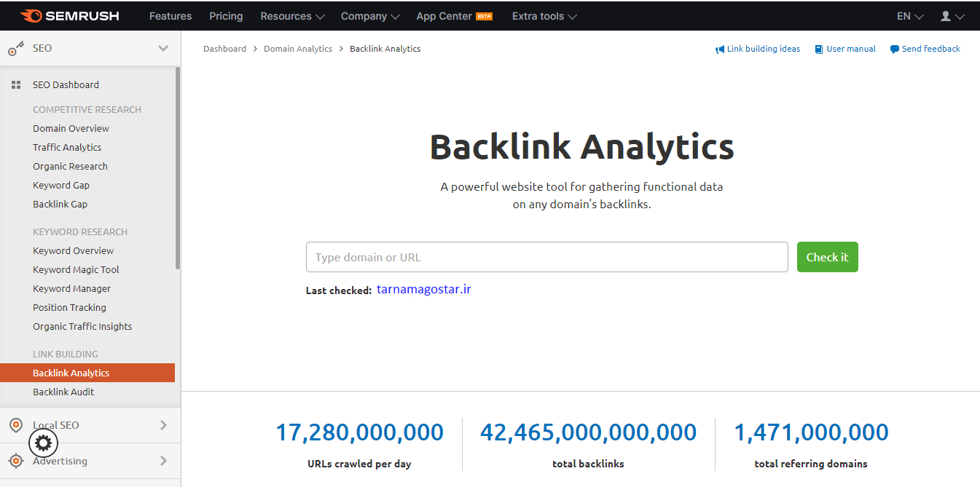This screenshot has height=487, width=980.
Task: Select Position Tracking in sidebar
Action: [x=69, y=308]
